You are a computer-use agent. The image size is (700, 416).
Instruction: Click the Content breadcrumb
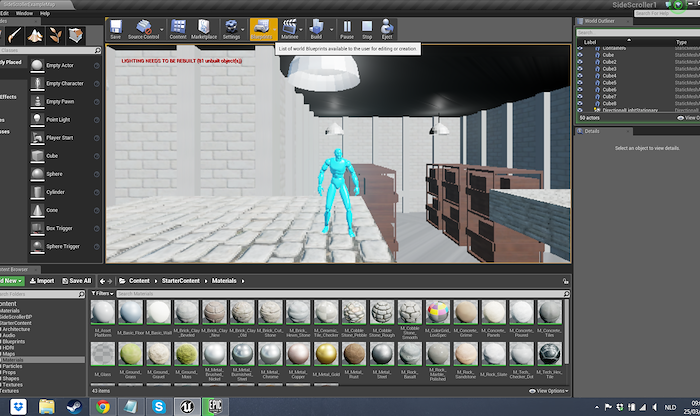pos(139,281)
